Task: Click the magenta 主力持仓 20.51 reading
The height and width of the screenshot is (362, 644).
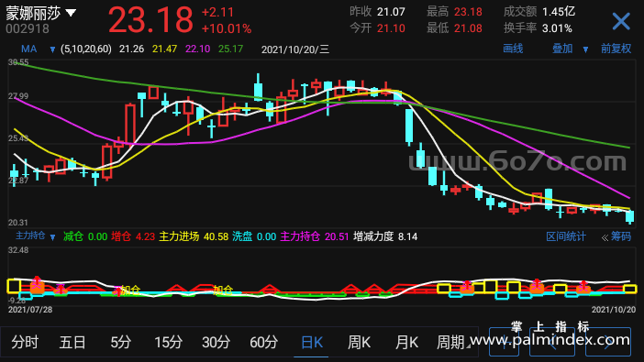Action: pyautogui.click(x=314, y=236)
